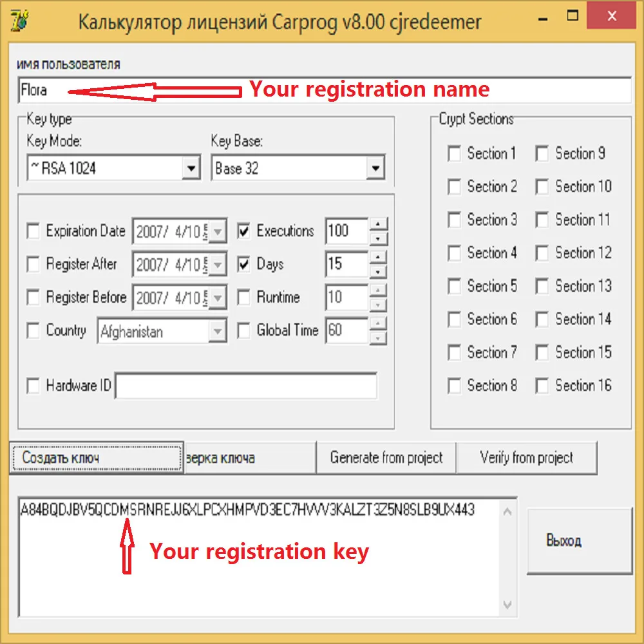This screenshot has height=644, width=644.
Task: Check the Section 4 checkbox
Action: tap(454, 253)
